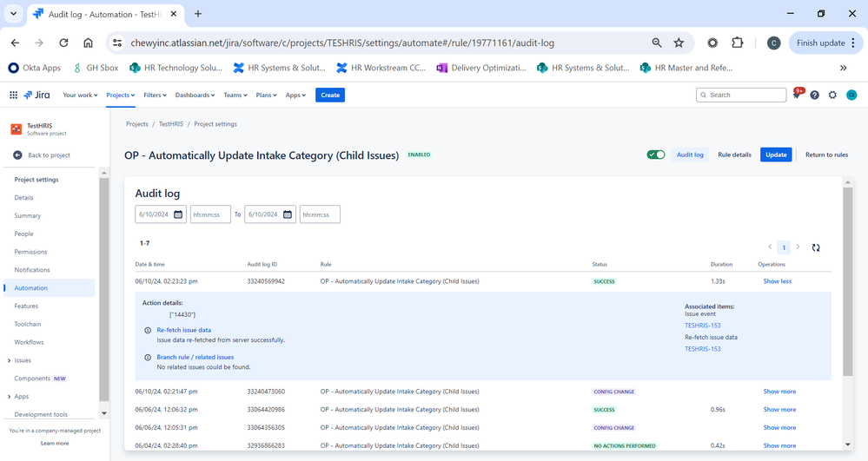Go to browser home page icon
The image size is (868, 461).
[88, 43]
